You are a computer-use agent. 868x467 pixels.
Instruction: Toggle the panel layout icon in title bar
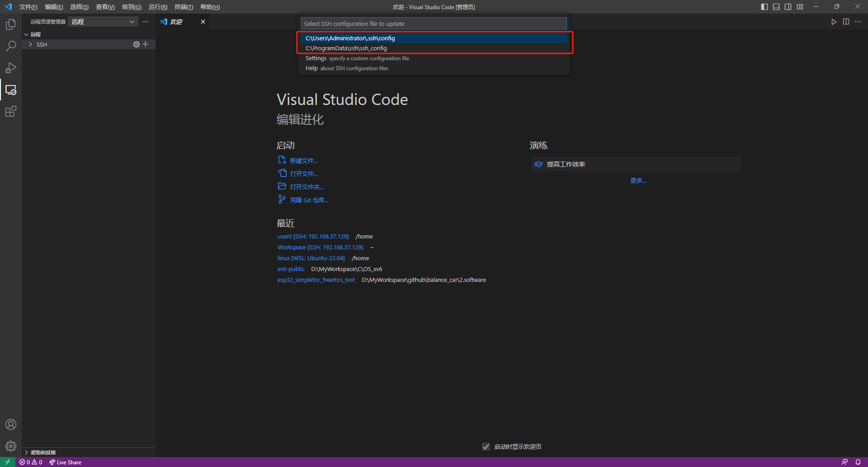776,7
